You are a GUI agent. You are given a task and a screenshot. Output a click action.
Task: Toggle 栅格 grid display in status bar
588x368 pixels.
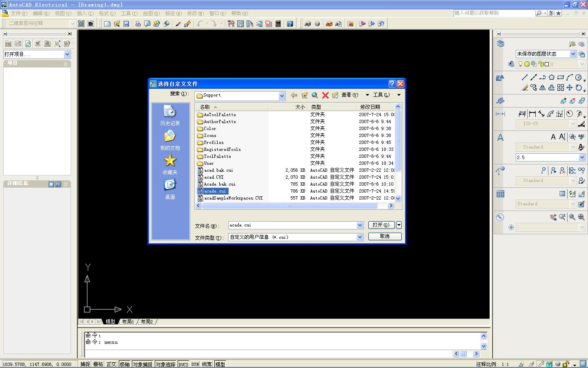click(x=98, y=364)
